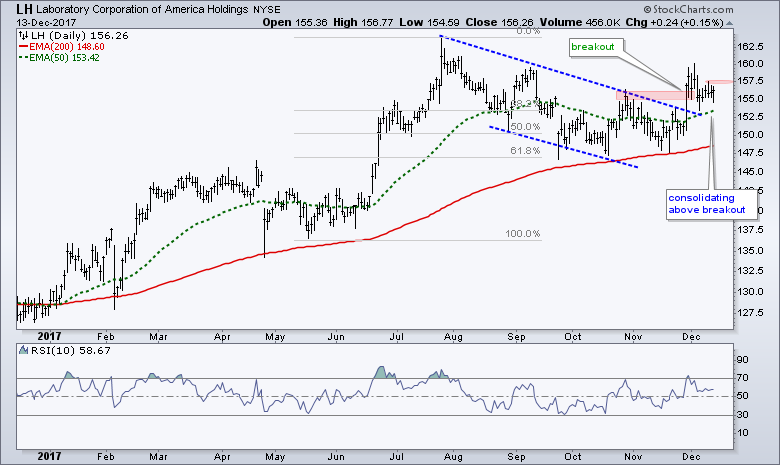Click the 127.5 price axis label
780x465 pixels.
(x=750, y=313)
